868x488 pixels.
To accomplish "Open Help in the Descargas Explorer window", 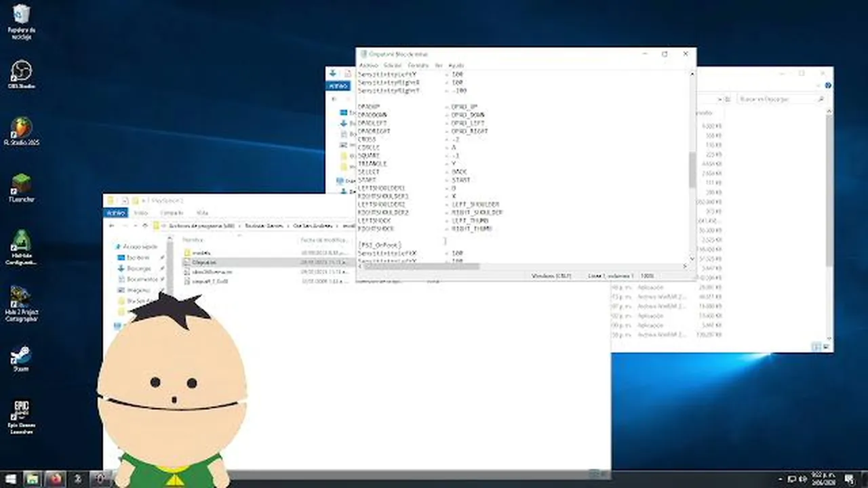I will [828, 86].
